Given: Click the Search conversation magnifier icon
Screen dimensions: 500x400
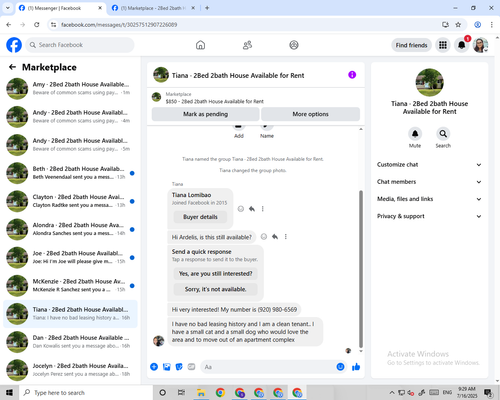Looking at the screenshot, I should [443, 134].
